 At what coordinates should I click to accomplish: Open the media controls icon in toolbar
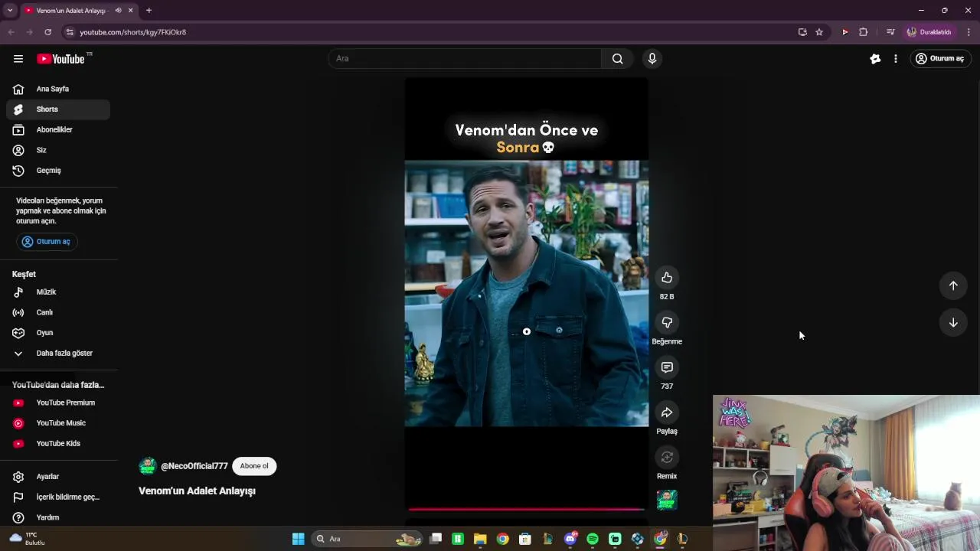coord(890,32)
